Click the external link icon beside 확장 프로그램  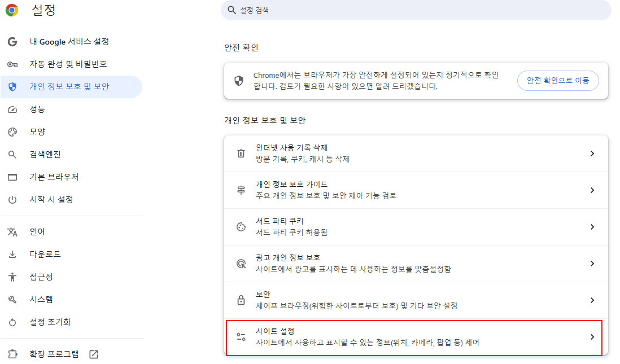94,354
